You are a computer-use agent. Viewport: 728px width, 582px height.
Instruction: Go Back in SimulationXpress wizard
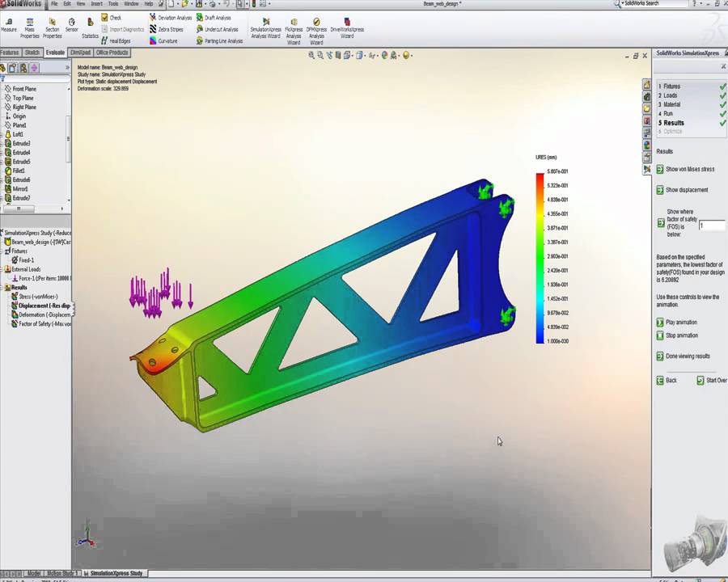point(667,380)
